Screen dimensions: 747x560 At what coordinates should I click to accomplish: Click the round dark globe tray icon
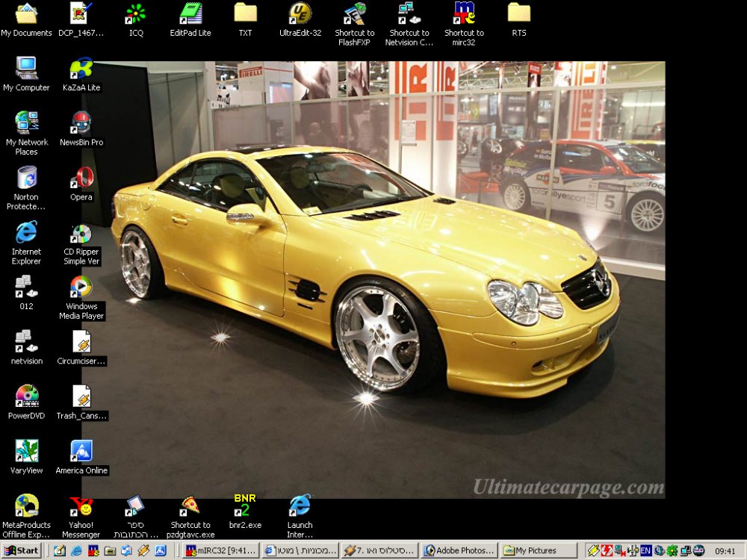click(699, 551)
